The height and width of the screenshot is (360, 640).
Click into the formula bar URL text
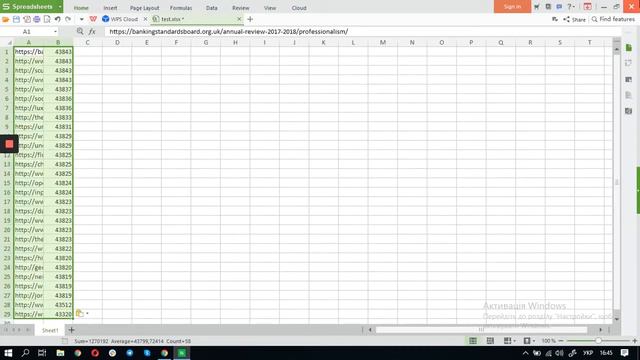click(229, 31)
